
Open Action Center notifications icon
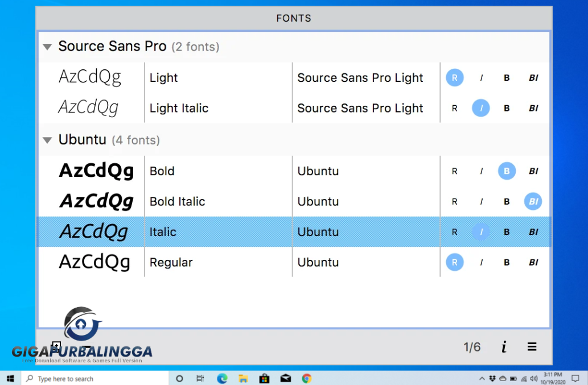tap(575, 378)
